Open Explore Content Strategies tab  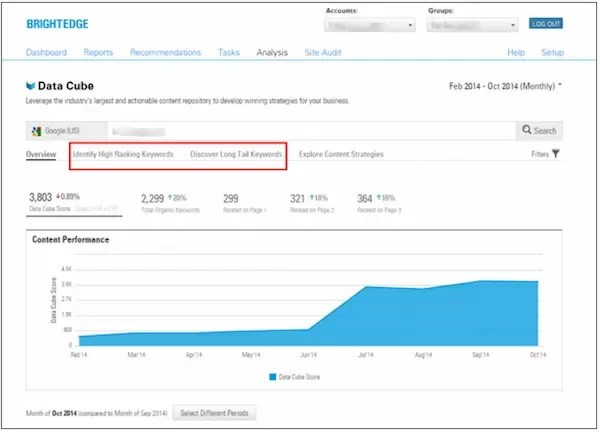click(341, 154)
